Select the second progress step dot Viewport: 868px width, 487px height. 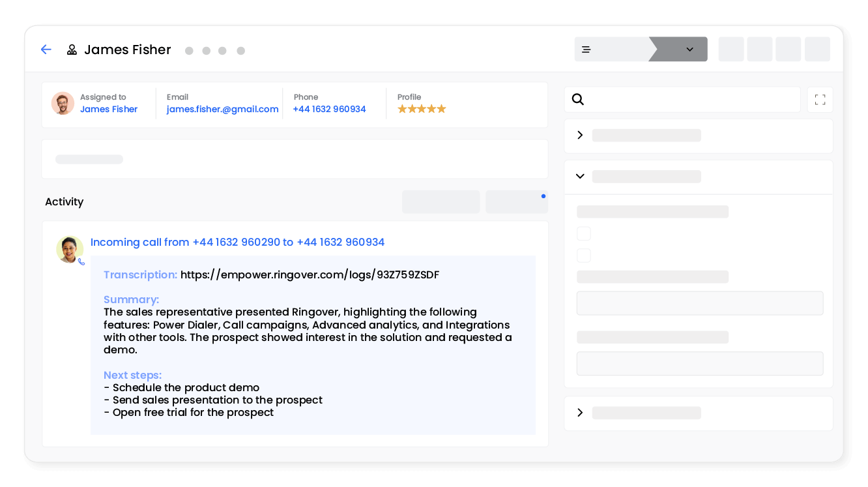click(x=206, y=50)
